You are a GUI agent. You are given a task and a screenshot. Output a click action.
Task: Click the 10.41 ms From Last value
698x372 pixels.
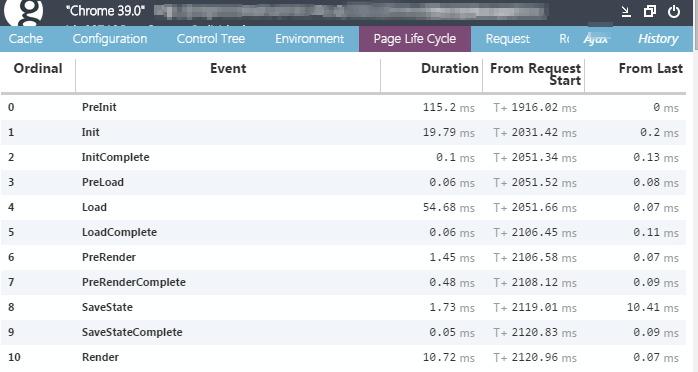tap(653, 307)
